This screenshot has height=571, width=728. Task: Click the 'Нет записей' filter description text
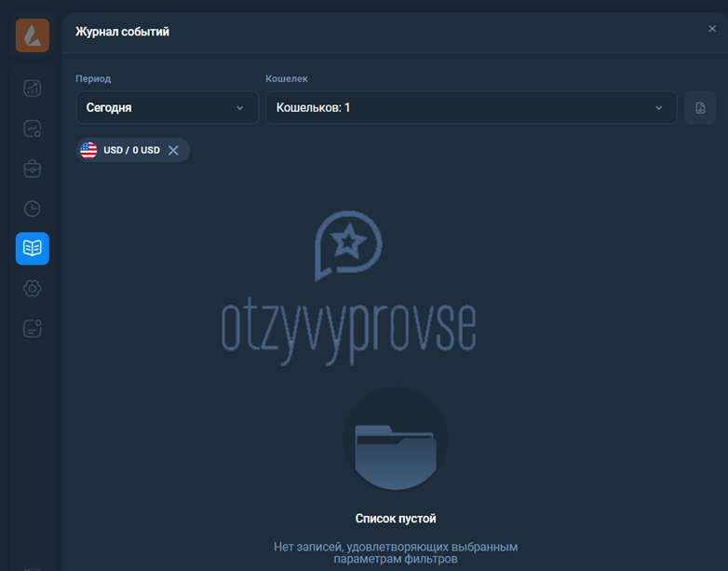396,553
